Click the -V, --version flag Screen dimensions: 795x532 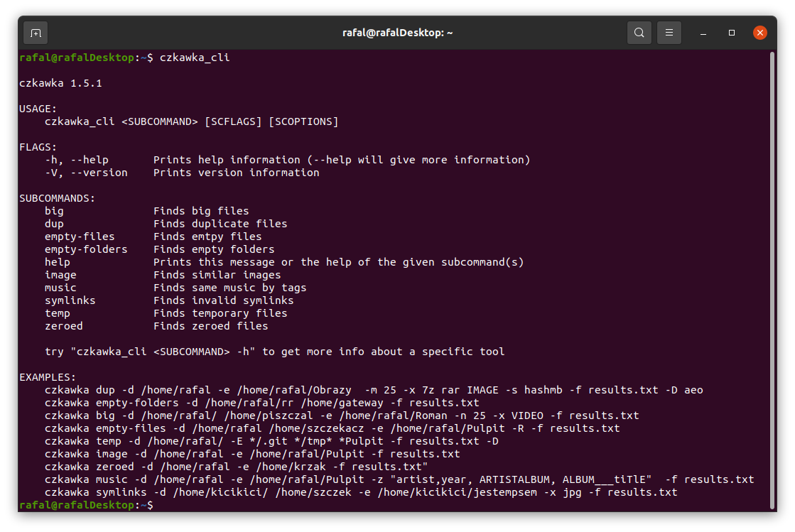pyautogui.click(x=86, y=173)
